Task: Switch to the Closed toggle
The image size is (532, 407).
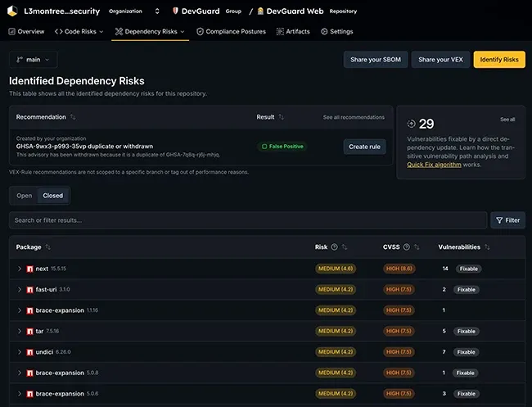Action: coord(53,196)
